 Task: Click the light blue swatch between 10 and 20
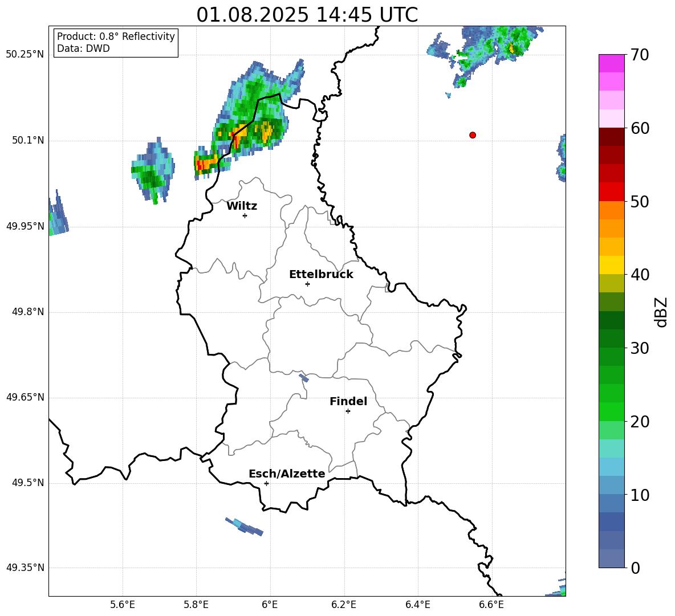click(611, 467)
